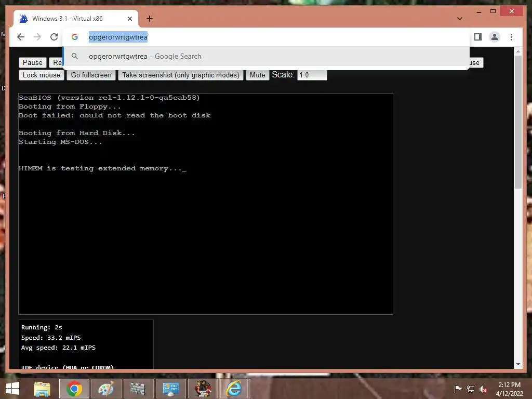Click the search magnifier in suggestion row
The height and width of the screenshot is (399, 532).
[x=75, y=56]
